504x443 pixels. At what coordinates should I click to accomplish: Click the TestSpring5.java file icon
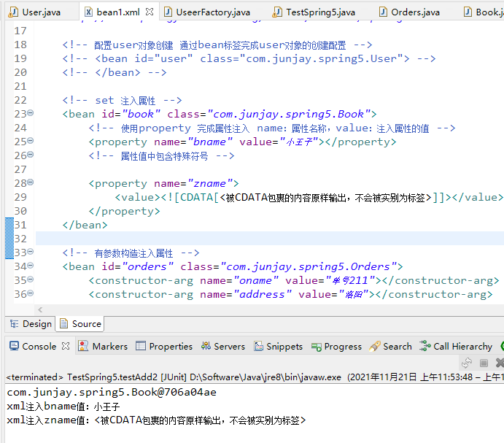point(277,12)
